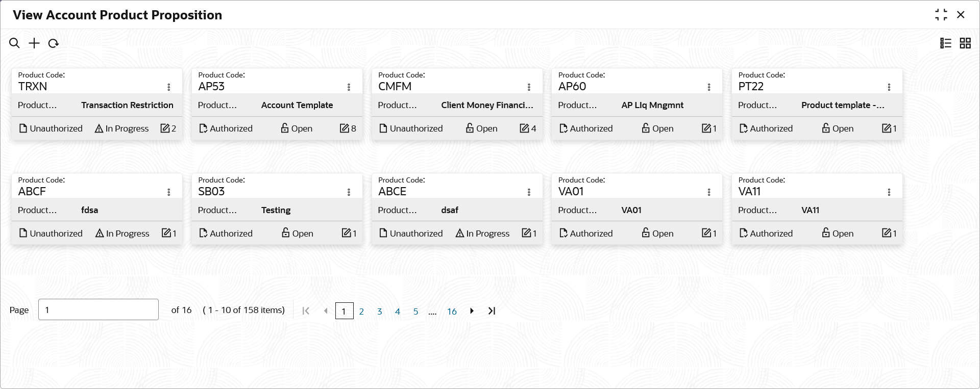The width and height of the screenshot is (980, 389).
Task: Go to the next page arrow
Action: coord(472,311)
